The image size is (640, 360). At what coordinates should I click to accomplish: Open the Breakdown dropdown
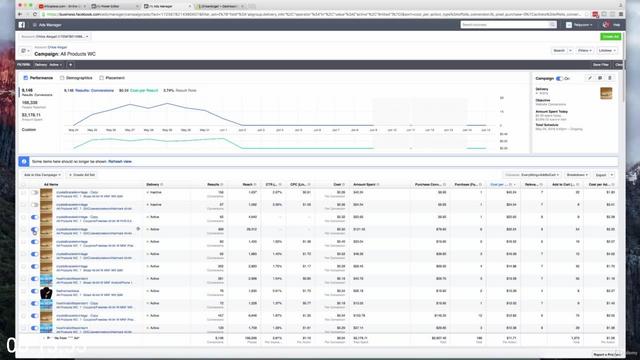[x=577, y=175]
